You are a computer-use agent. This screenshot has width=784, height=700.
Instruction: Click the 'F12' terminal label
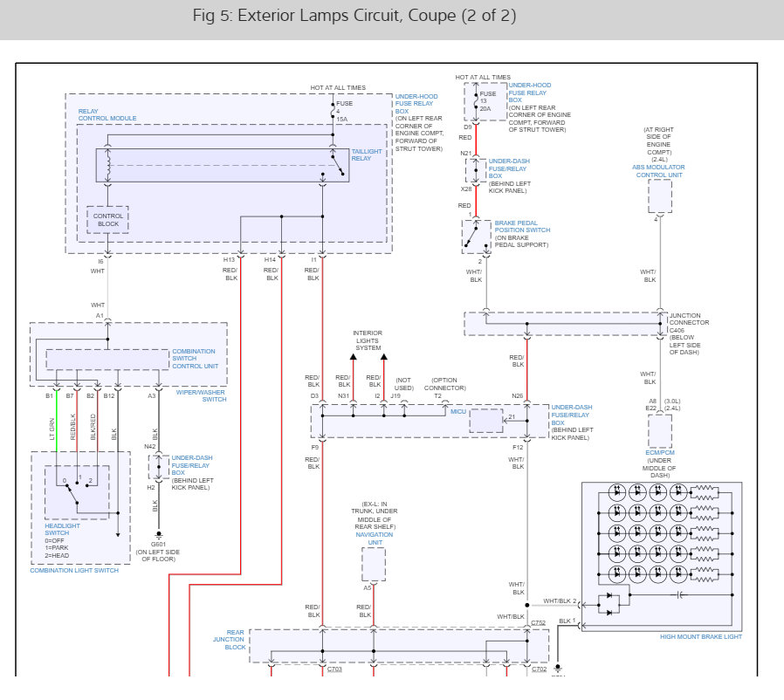[518, 447]
